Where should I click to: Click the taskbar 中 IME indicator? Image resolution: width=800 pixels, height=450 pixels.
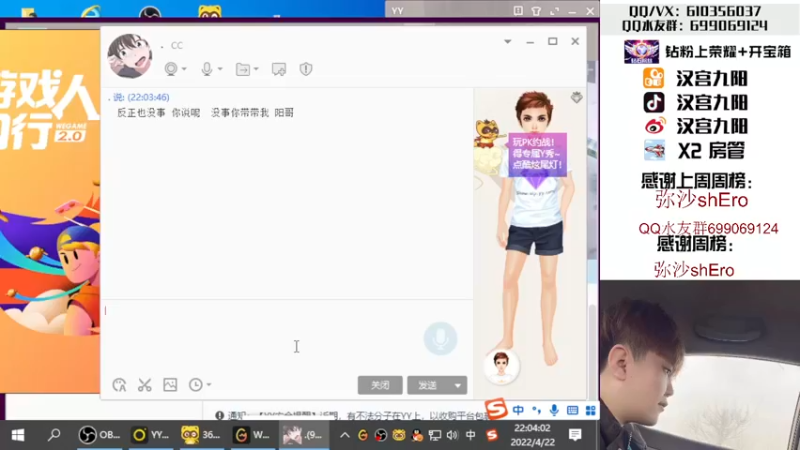470,435
